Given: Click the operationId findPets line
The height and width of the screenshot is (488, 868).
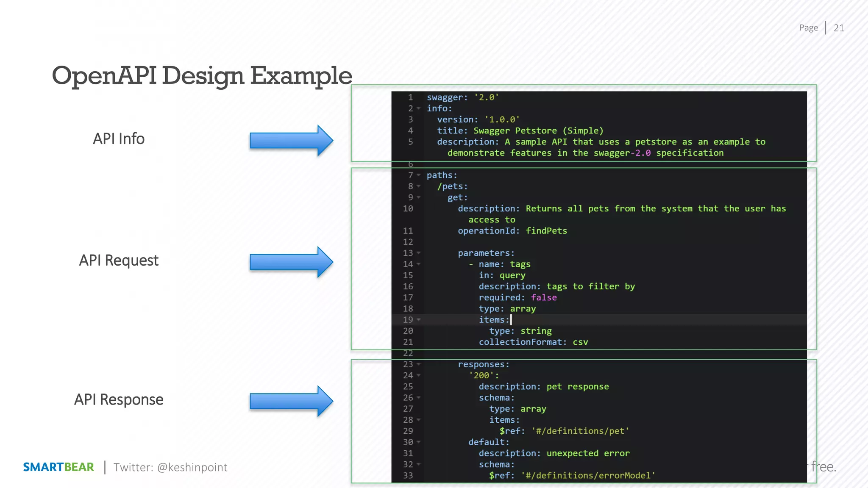Looking at the screenshot, I should point(512,231).
